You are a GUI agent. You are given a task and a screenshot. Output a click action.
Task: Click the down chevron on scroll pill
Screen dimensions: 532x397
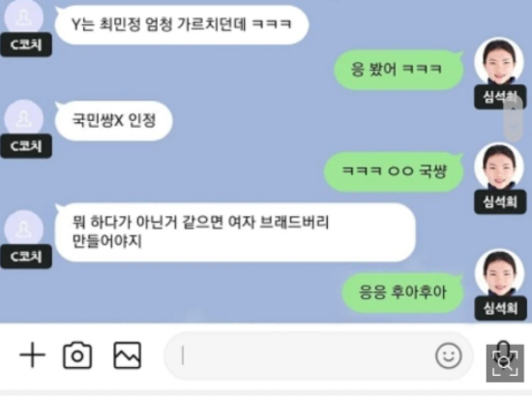[x=513, y=126]
